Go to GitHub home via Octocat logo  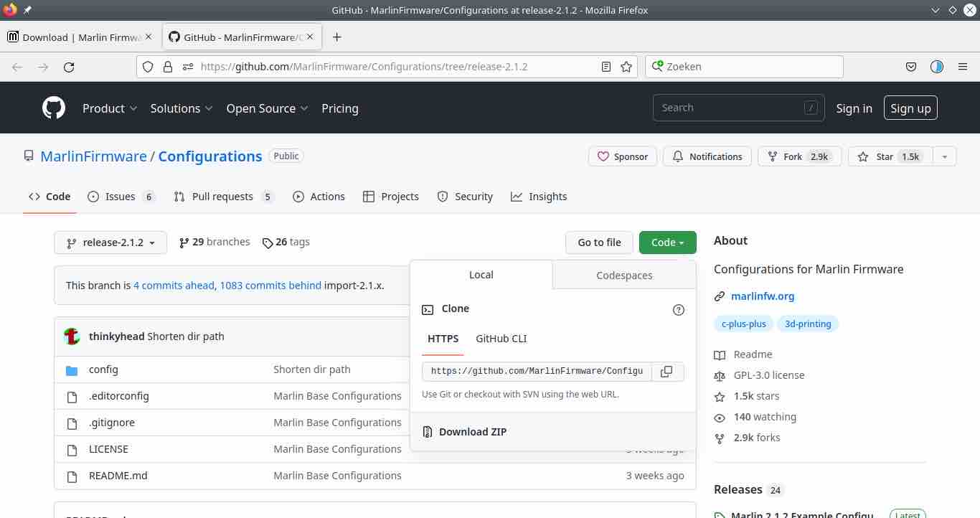(54, 108)
